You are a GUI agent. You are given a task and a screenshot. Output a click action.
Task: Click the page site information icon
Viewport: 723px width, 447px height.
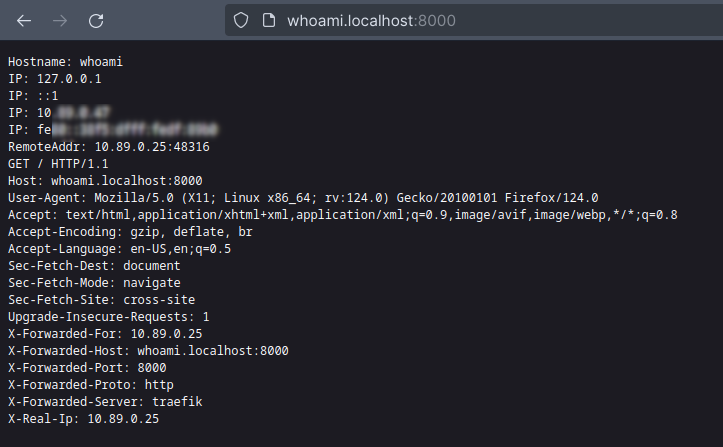267,20
